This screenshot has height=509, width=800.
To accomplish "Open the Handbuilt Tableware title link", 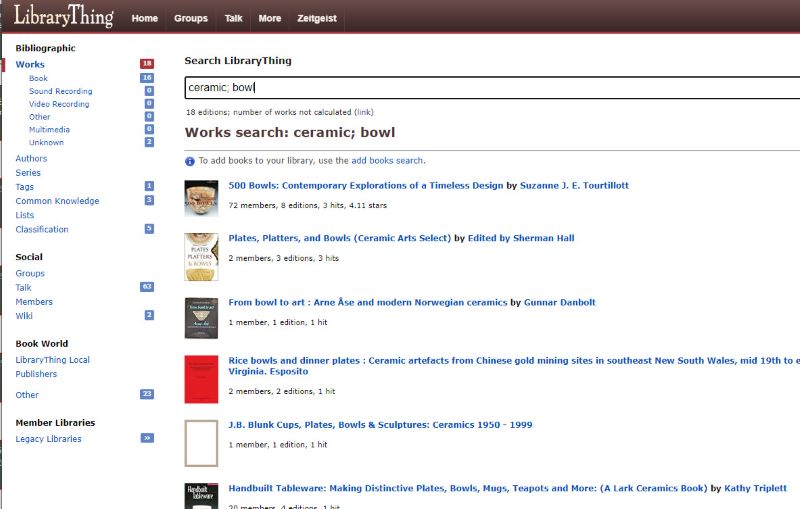I will [468, 488].
